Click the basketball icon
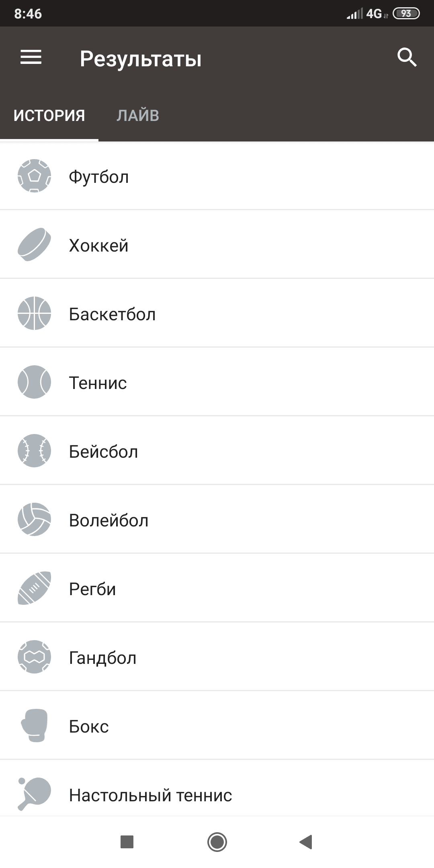 coord(34,313)
